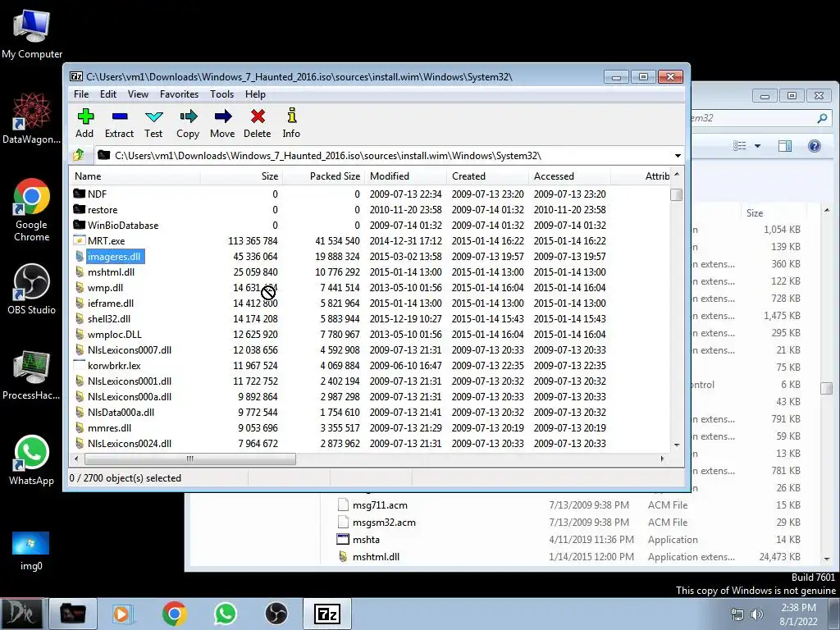This screenshot has width=840, height=630.
Task: Open the Edit menu
Action: [108, 94]
